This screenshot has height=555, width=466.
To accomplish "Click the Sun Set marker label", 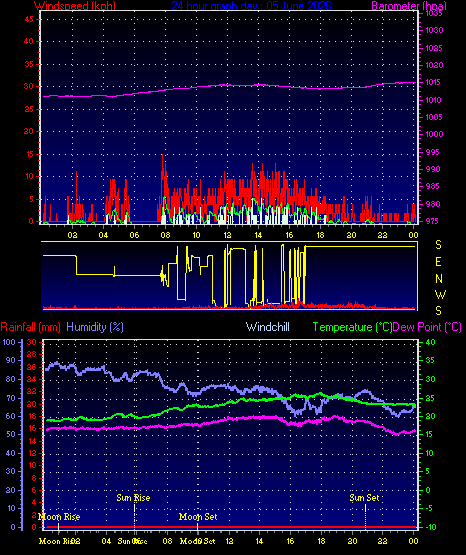I will [x=364, y=498].
